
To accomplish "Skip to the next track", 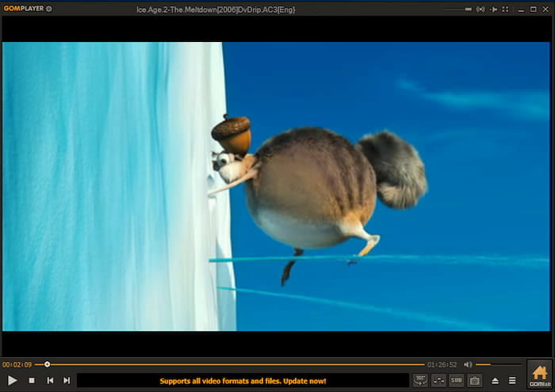I will coord(67,380).
